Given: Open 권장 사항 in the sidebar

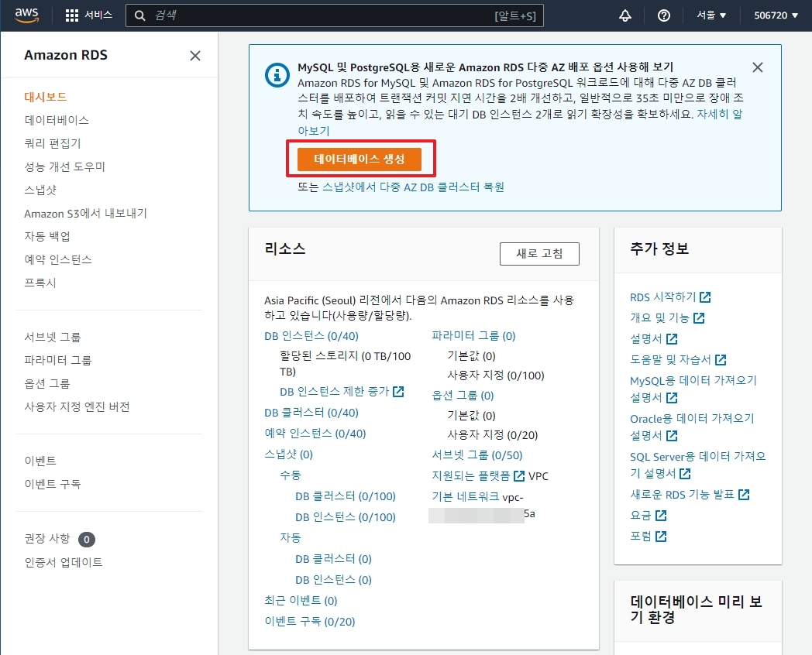Looking at the screenshot, I should pyautogui.click(x=47, y=539).
